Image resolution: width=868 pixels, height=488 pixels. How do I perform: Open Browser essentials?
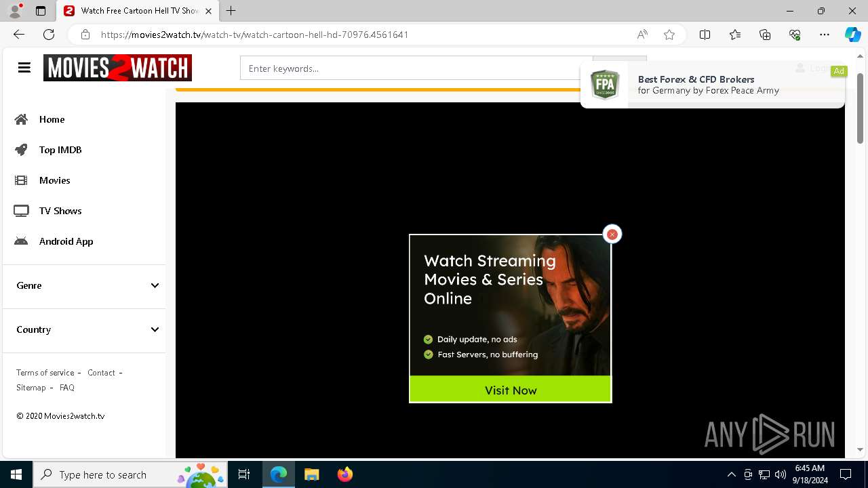point(795,35)
